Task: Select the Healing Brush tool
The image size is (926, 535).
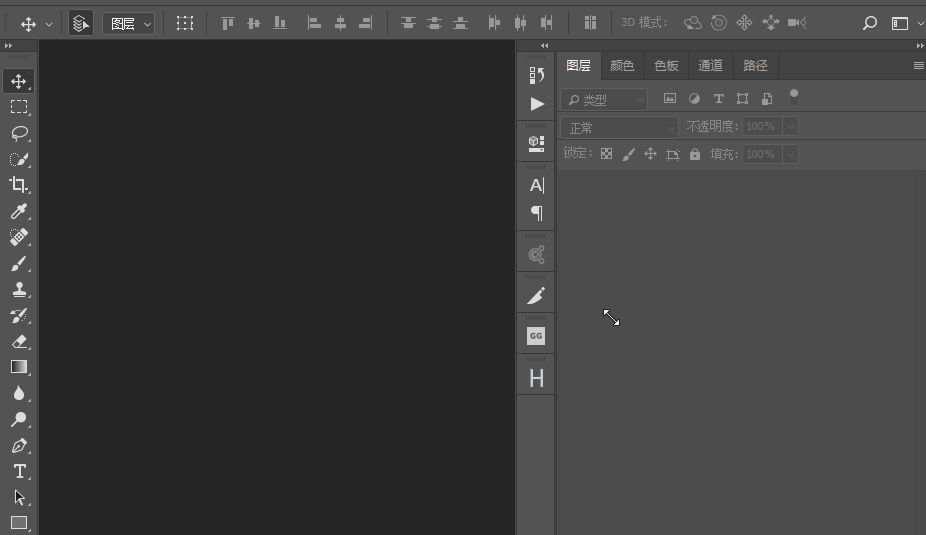Action: 18,237
